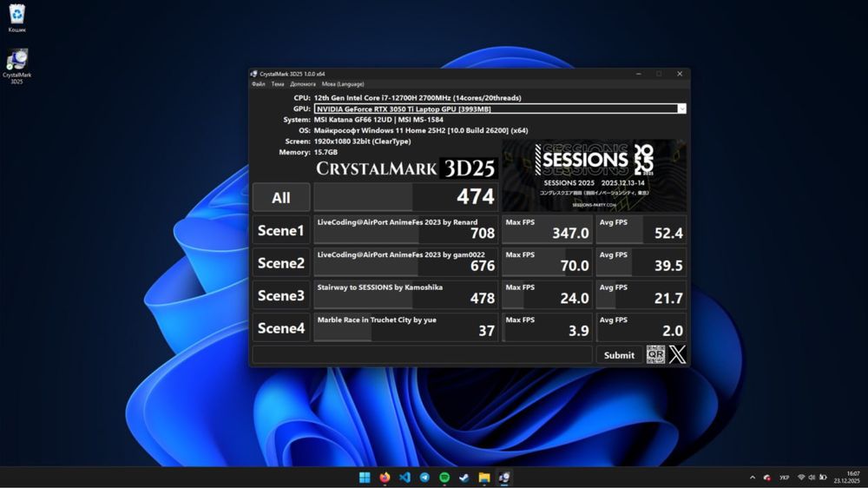Click Scene3 Max FPS value 24.0
868x488 pixels.
pos(575,299)
